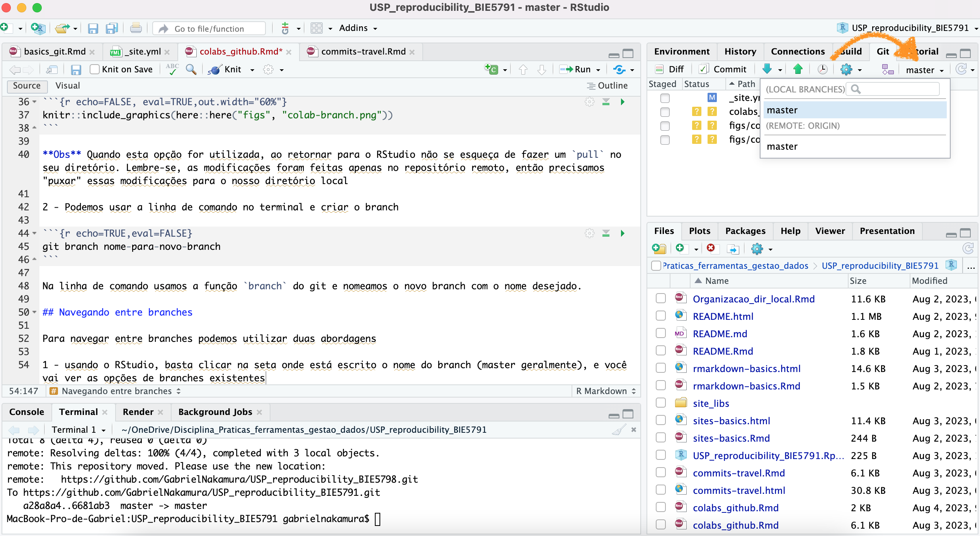The image size is (980, 536).
Task: Check the select-all checkbox in Files breadcrumb
Action: click(656, 266)
